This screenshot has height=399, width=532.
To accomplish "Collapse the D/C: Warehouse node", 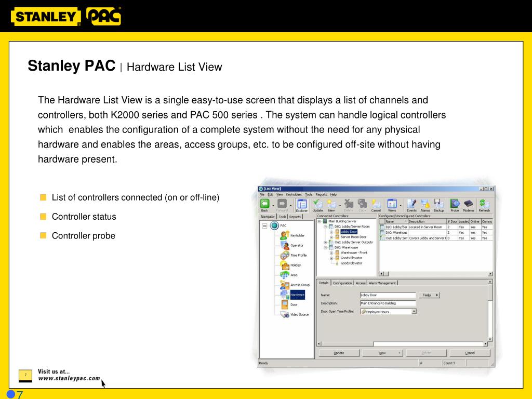I will point(325,248).
